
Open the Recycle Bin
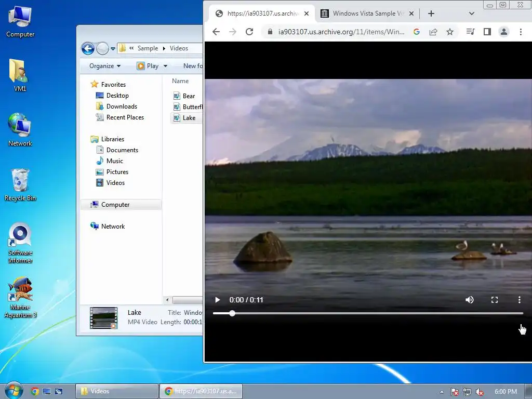pyautogui.click(x=20, y=184)
